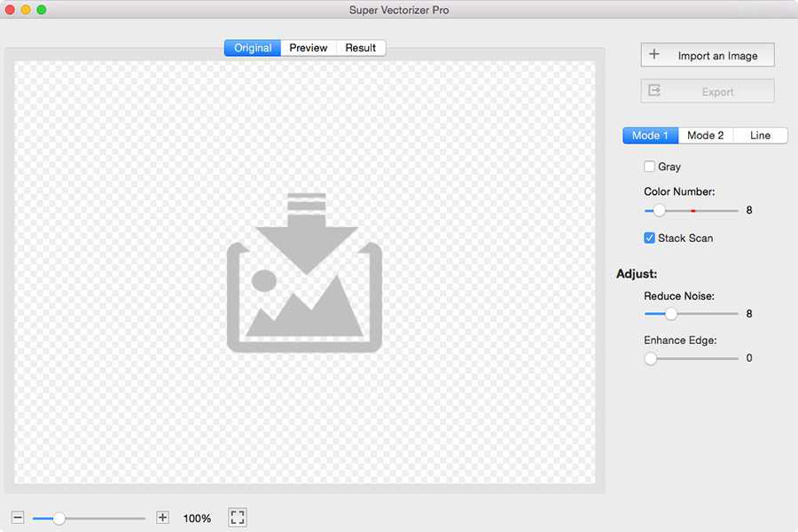Select the Line tracing mode
The height and width of the screenshot is (532, 798).
(760, 135)
